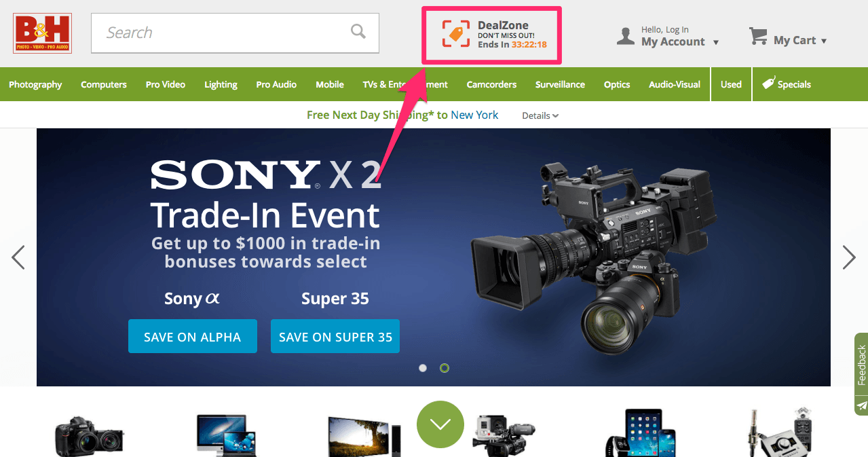The width and height of the screenshot is (868, 457).
Task: Open the Photography menu
Action: click(x=35, y=84)
